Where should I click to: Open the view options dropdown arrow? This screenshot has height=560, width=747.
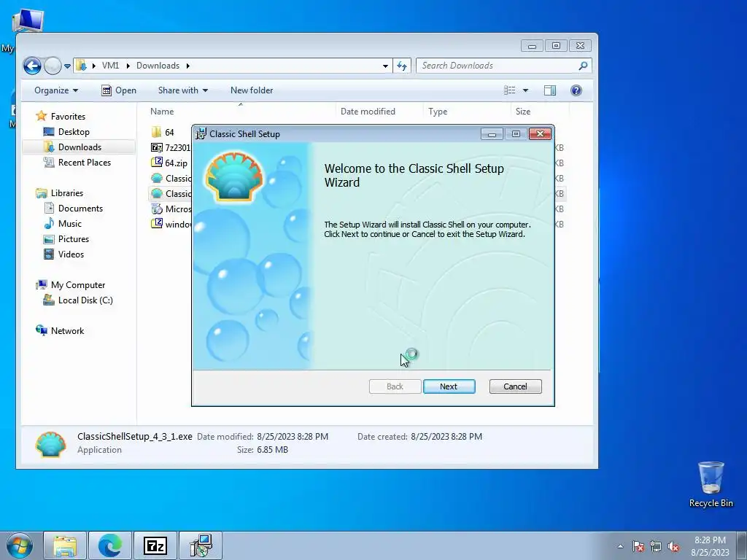[x=525, y=90]
